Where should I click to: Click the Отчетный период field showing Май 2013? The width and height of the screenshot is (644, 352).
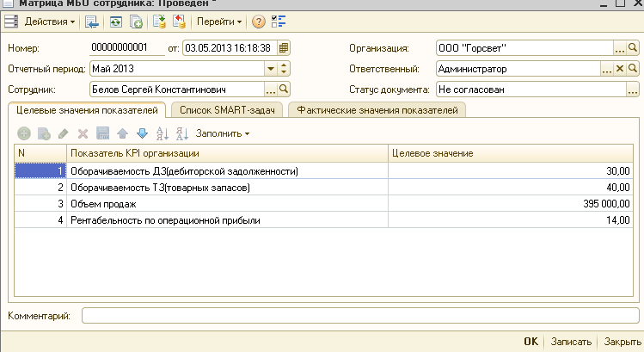coord(177,69)
